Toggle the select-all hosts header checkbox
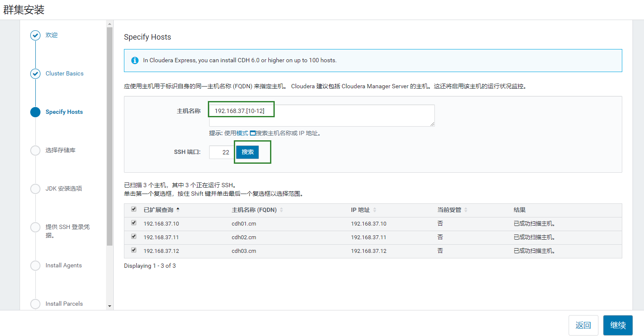Viewport: 644px width, 336px height. (x=134, y=209)
